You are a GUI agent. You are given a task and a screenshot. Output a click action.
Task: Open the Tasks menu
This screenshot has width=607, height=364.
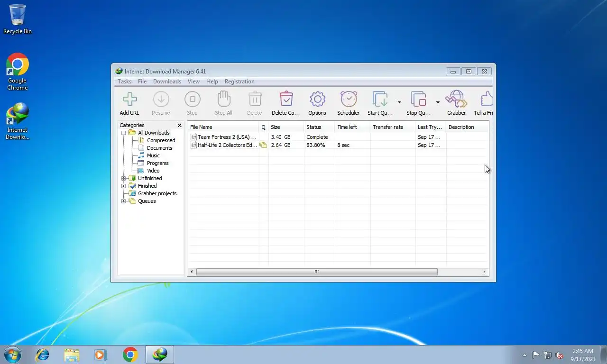[x=124, y=82]
